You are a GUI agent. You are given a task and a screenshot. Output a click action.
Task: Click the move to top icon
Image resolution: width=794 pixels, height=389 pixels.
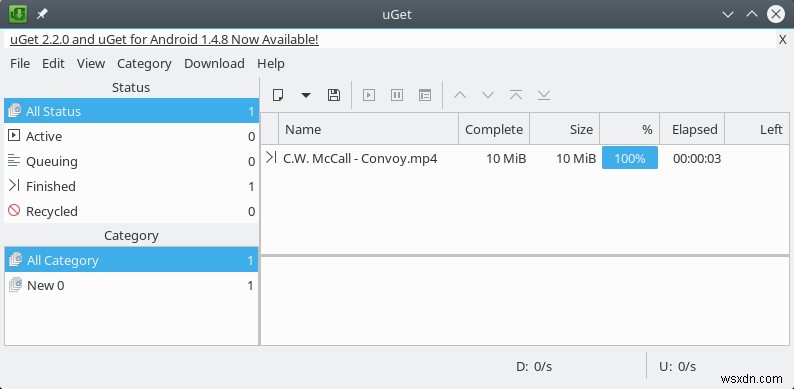click(516, 95)
